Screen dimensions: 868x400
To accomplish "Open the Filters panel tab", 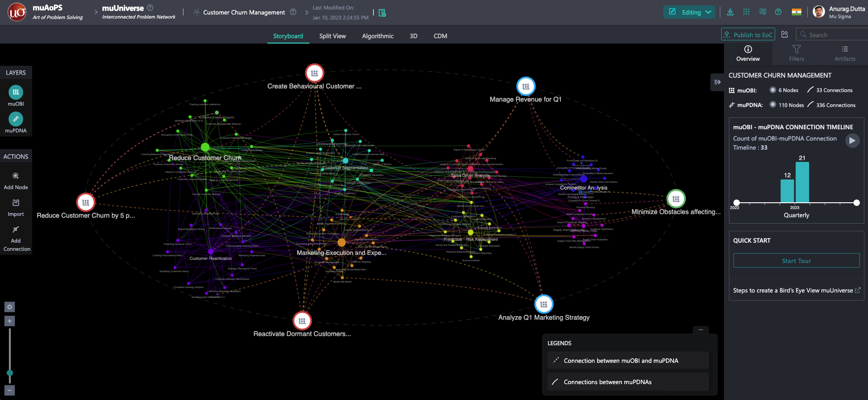I will tap(796, 54).
